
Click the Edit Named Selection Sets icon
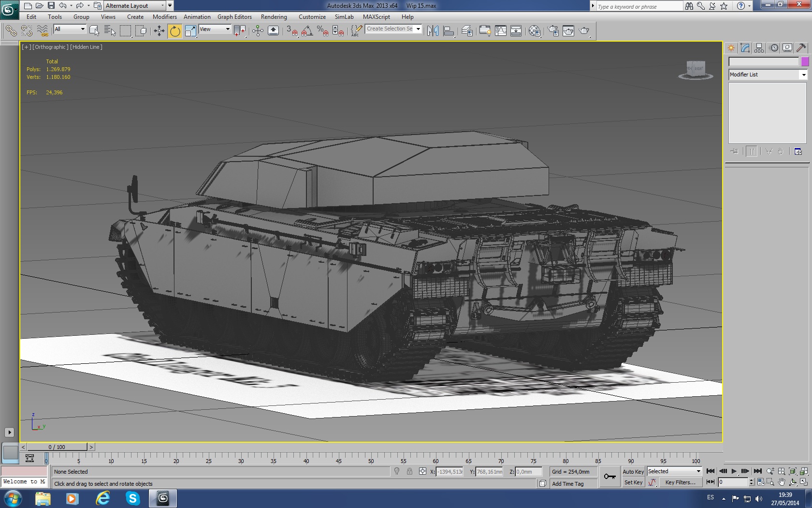click(x=356, y=31)
